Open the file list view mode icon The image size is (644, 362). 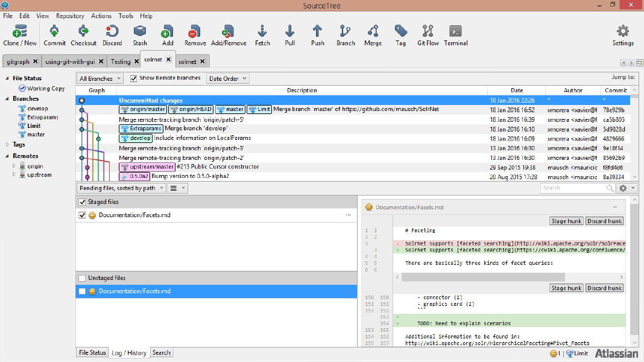click(178, 188)
